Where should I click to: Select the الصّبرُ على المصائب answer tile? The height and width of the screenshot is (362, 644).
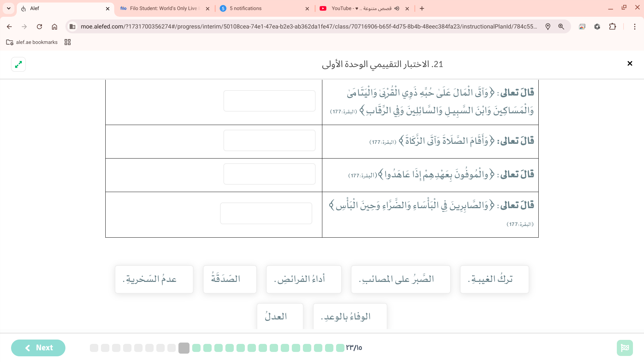[x=400, y=279]
